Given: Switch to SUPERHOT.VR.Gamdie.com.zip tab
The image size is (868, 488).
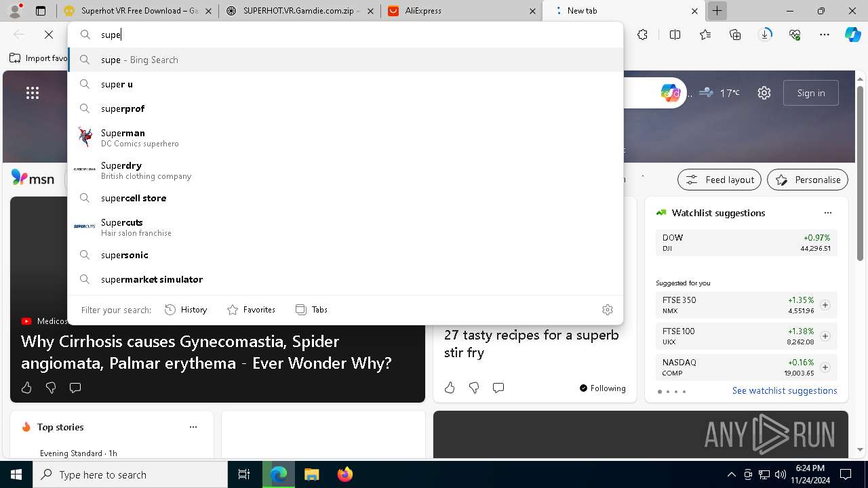Looking at the screenshot, I should (x=300, y=11).
